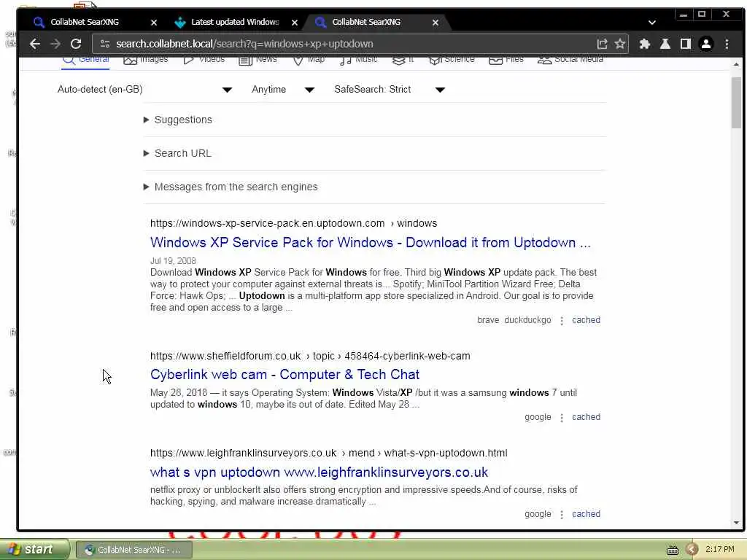Screen dimensions: 747x560
Task: Select the Music search category
Action: click(x=358, y=60)
